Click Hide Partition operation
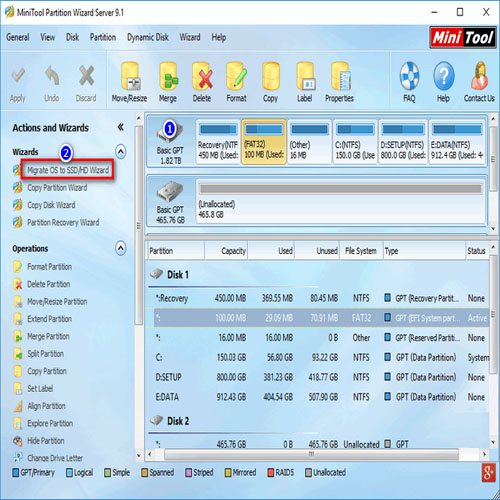Image resolution: width=500 pixels, height=500 pixels. coord(46,441)
